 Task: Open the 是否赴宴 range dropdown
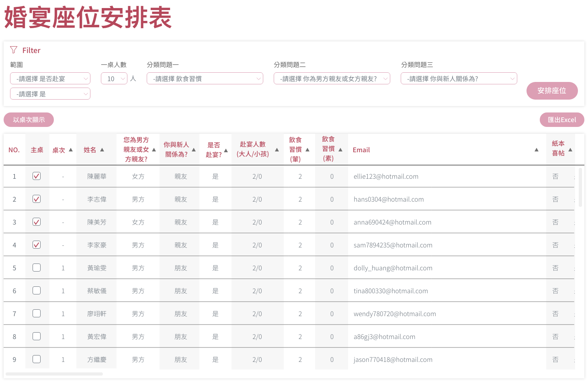(x=50, y=79)
